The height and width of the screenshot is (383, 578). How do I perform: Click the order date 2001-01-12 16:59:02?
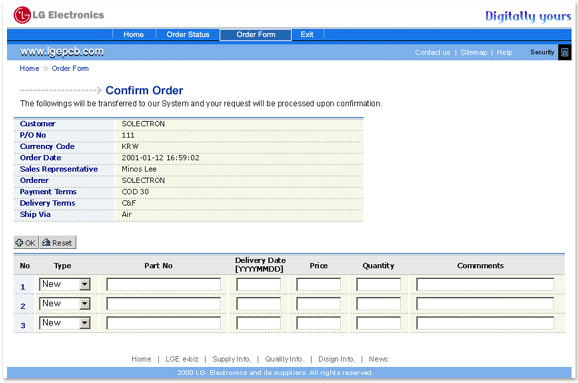160,158
